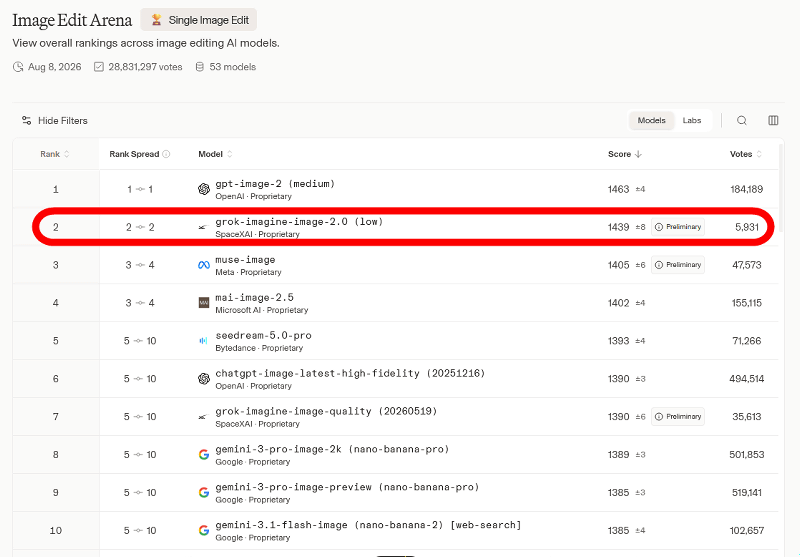Click the 501,853 votes cell
Image resolution: width=800 pixels, height=557 pixels.
pos(746,454)
